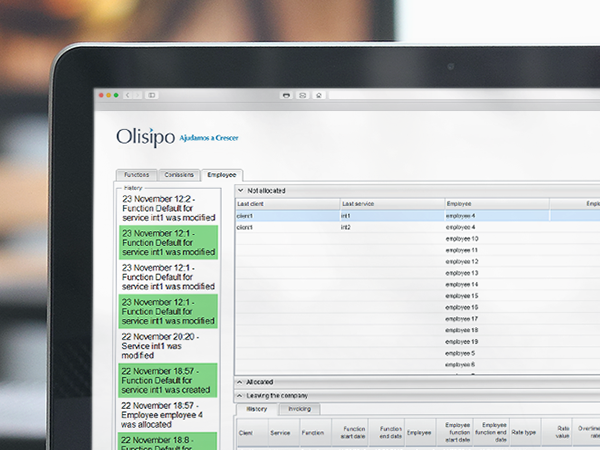Click Function start date column header

click(350, 433)
